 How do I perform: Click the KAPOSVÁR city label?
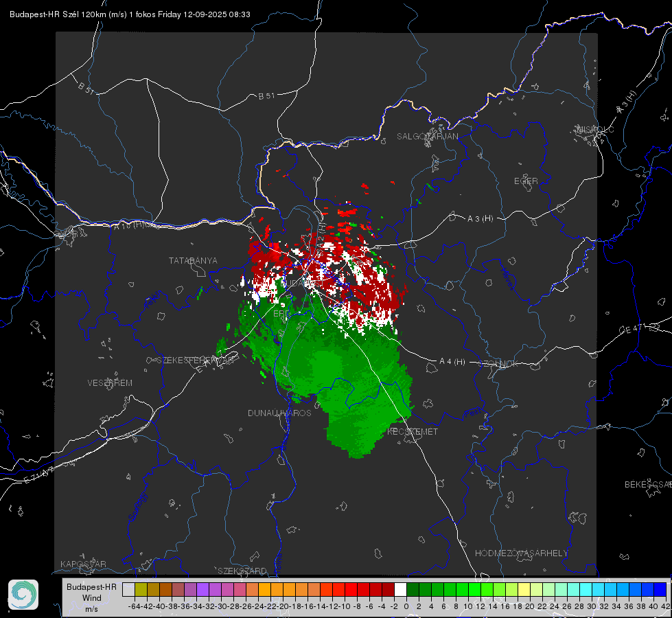[83, 564]
